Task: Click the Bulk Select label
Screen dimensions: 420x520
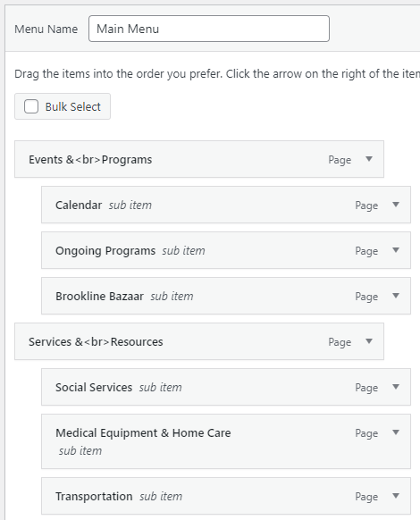Action: click(73, 107)
